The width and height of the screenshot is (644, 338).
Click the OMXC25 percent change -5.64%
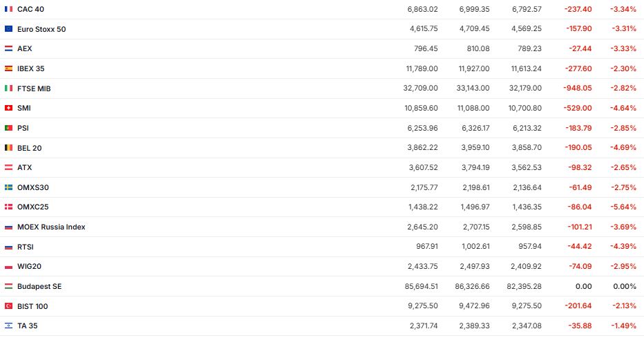coord(623,207)
